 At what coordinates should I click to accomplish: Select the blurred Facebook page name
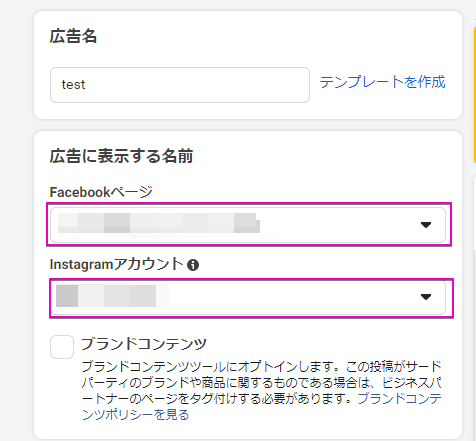[x=159, y=223]
